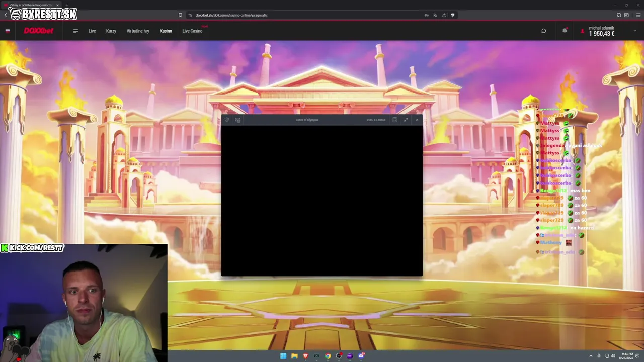The image size is (644, 362).
Task: Click the translate page icon
Action: point(435,15)
